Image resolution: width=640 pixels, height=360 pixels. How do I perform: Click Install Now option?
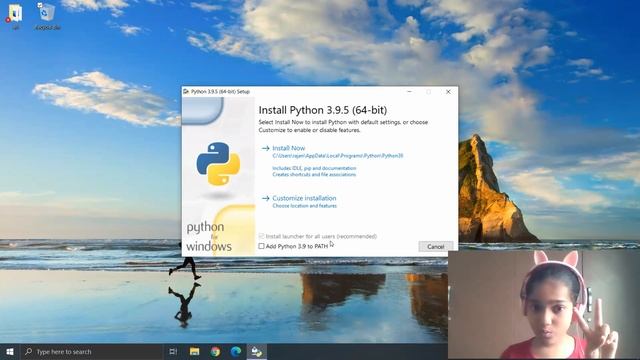[289, 148]
